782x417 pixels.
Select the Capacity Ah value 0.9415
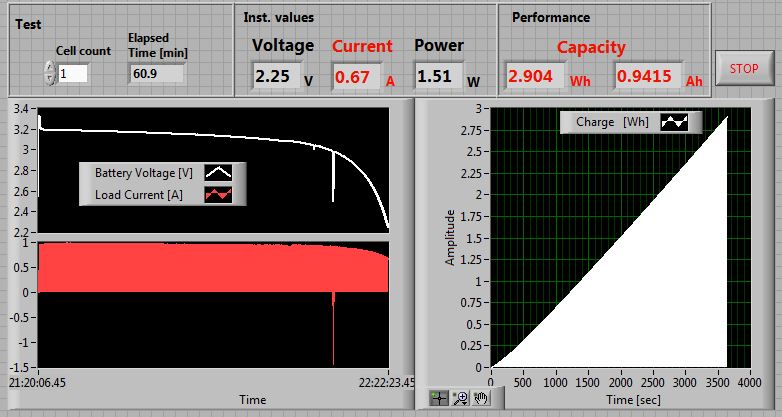coord(646,77)
